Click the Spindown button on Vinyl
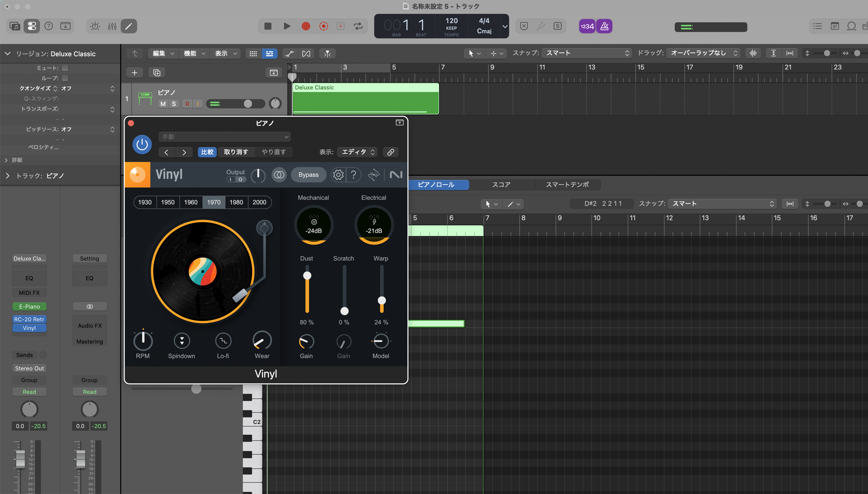Screen dimensions: 868x494 [181, 341]
